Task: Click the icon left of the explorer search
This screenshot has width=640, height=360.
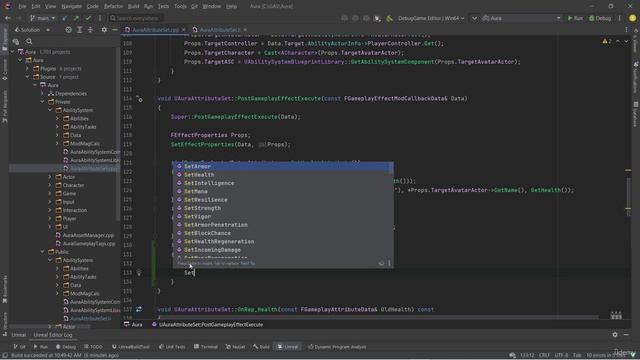Action: click(16, 41)
